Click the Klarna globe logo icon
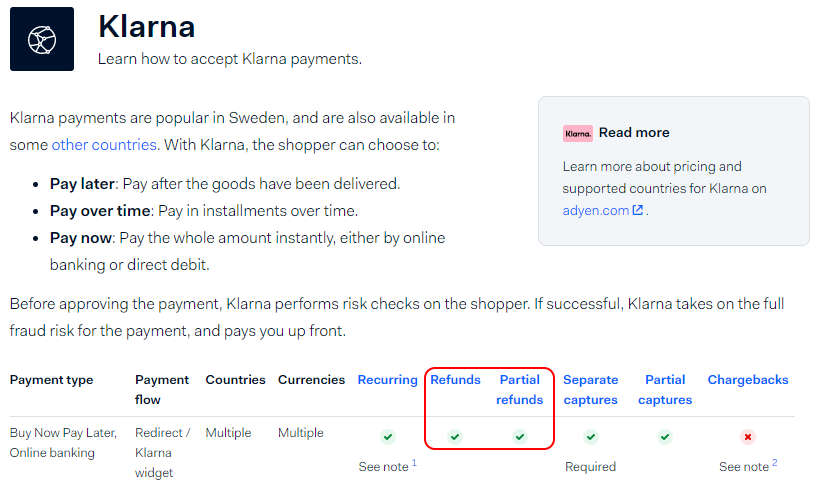The height and width of the screenshot is (490, 821). (x=42, y=39)
